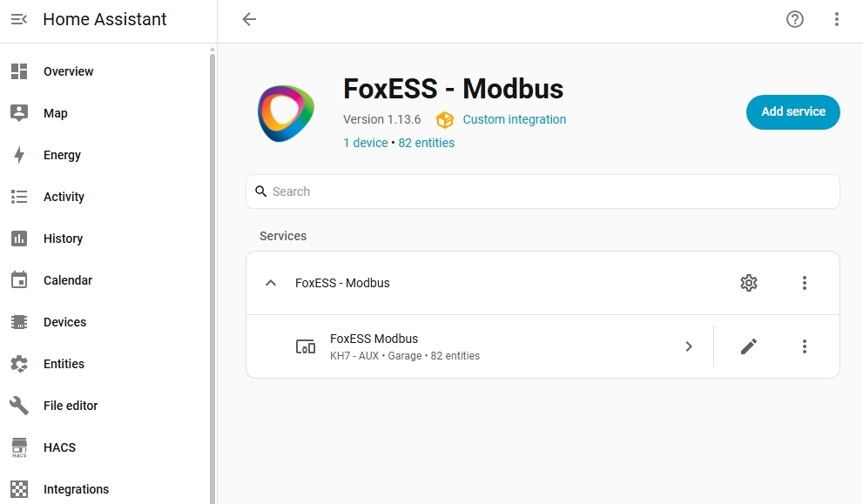
Task: Open Calendar in the sidebar
Action: pos(105,280)
